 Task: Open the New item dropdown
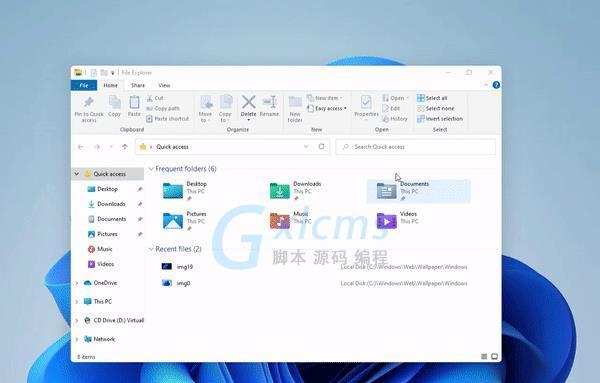point(325,98)
